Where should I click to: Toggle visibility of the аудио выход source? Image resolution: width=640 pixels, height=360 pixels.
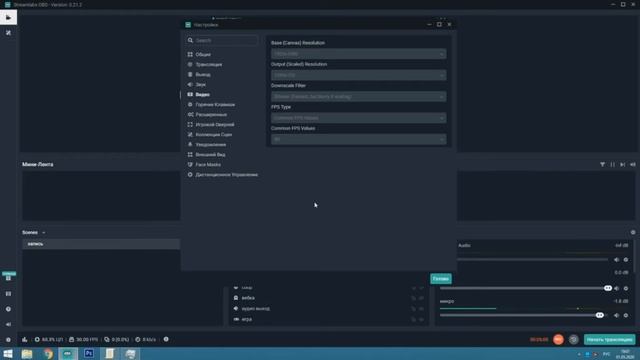pos(422,309)
